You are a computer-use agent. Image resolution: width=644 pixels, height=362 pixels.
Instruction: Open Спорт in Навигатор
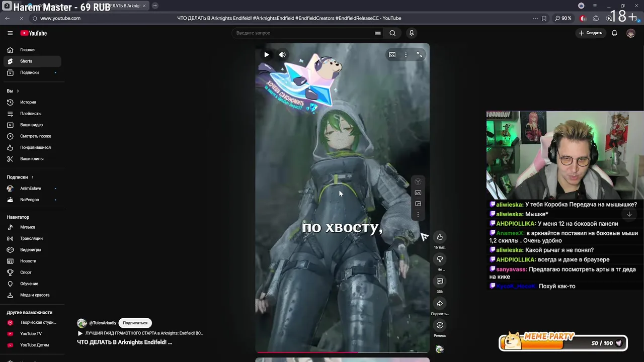click(32, 273)
